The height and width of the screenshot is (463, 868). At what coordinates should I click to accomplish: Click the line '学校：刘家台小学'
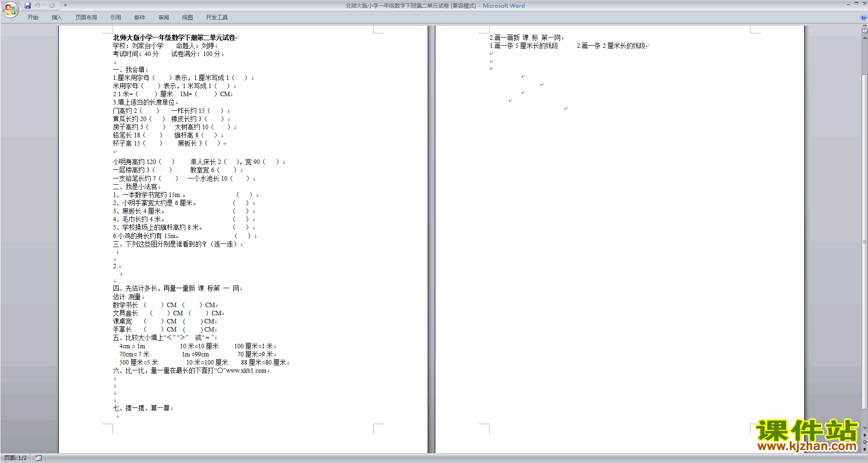point(138,46)
